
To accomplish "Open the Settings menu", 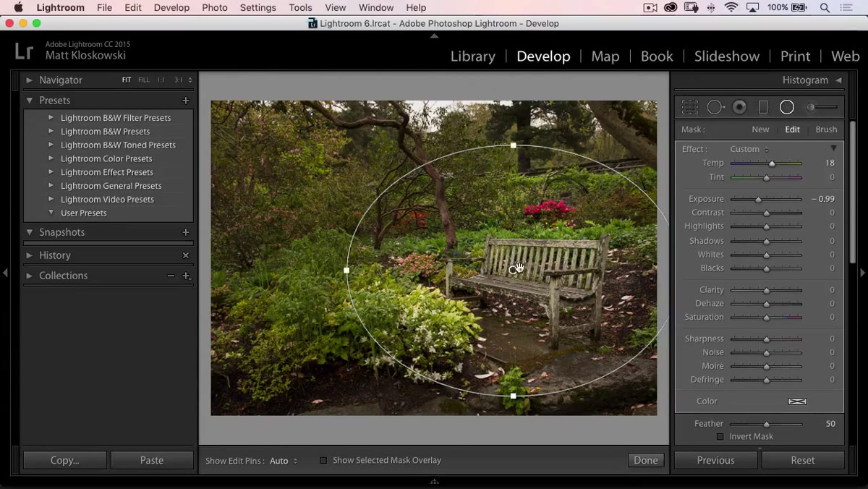I will pos(258,7).
